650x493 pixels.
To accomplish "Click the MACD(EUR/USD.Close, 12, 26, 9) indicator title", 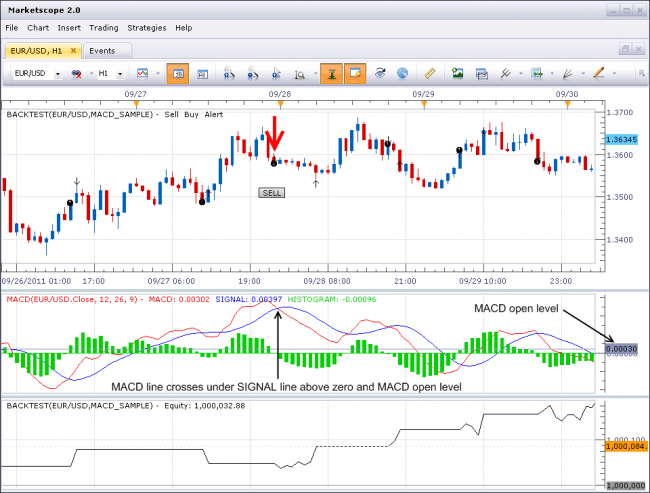I will 72,299.
